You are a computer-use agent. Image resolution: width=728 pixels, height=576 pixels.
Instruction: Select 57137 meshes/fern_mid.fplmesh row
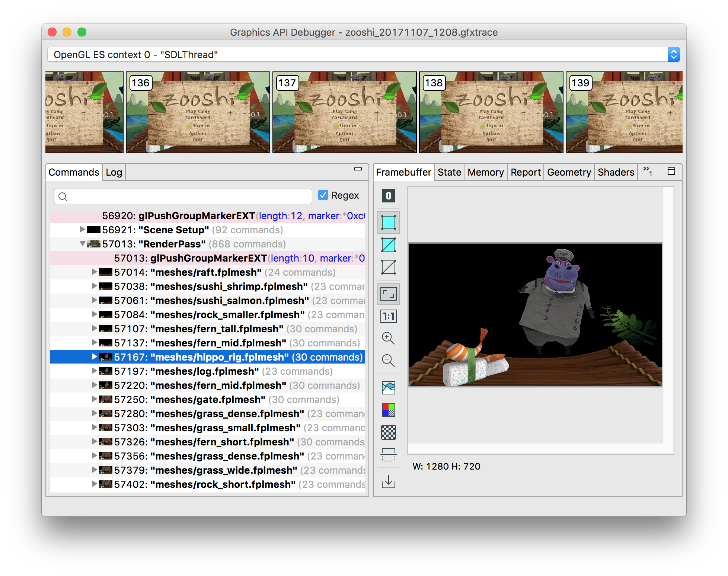click(x=207, y=343)
